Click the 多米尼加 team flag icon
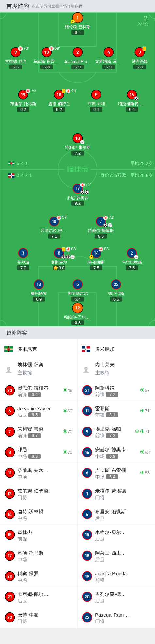 86,349
